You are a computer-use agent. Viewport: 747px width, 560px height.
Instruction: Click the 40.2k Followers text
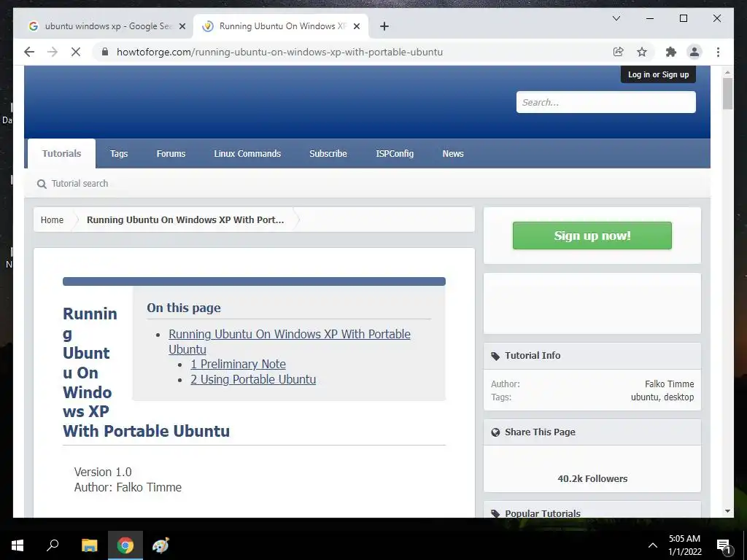tap(592, 478)
